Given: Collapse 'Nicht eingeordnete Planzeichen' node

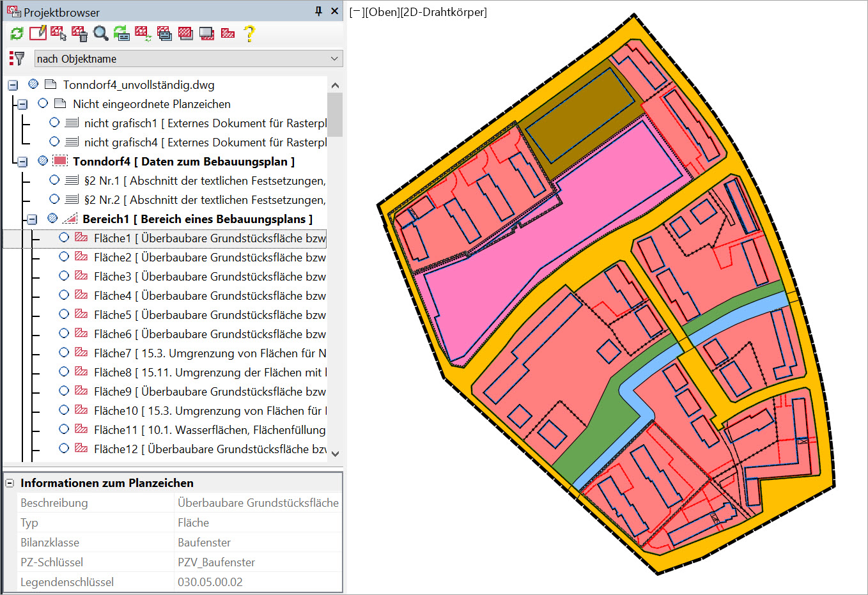Looking at the screenshot, I should [22, 104].
